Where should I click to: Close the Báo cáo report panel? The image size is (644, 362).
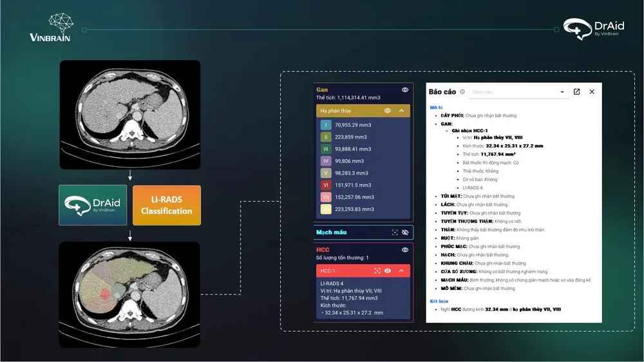pyautogui.click(x=592, y=92)
